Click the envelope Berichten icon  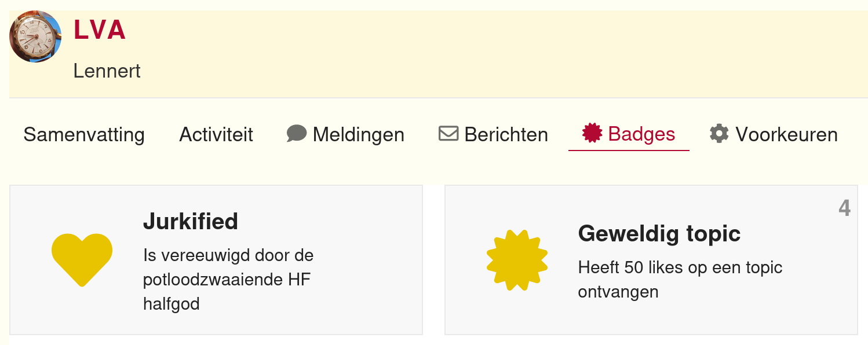click(448, 134)
